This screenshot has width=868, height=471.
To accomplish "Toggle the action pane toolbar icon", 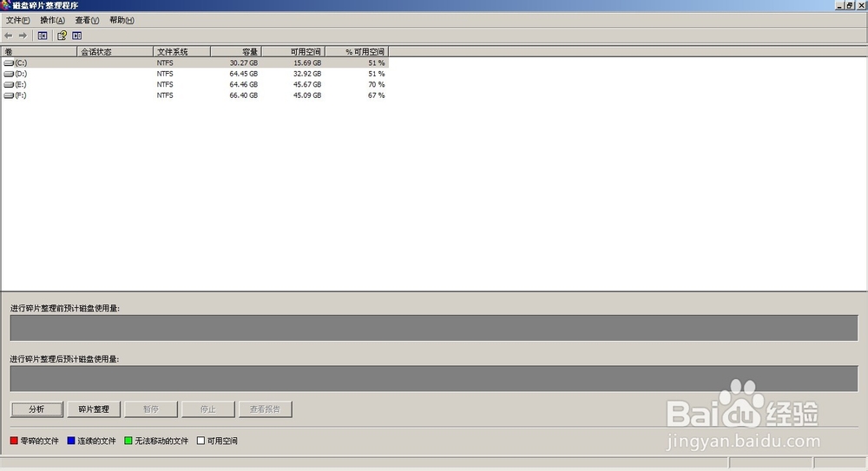I will [x=77, y=36].
